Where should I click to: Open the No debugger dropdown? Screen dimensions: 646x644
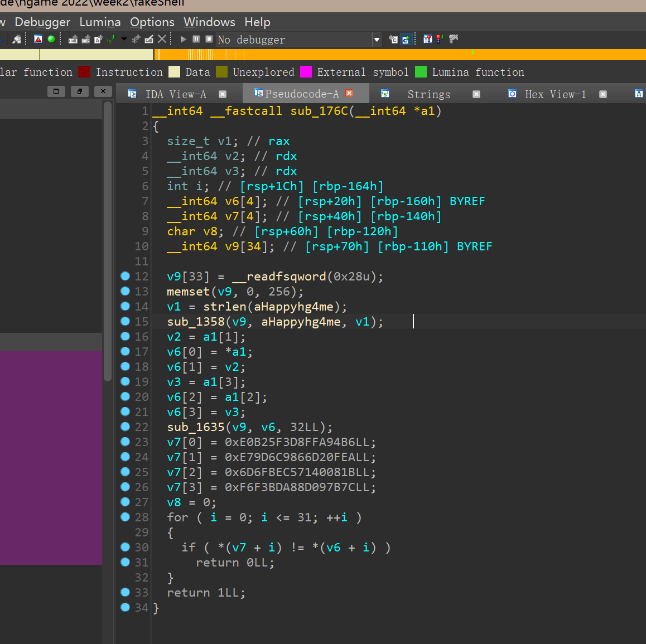[x=377, y=40]
